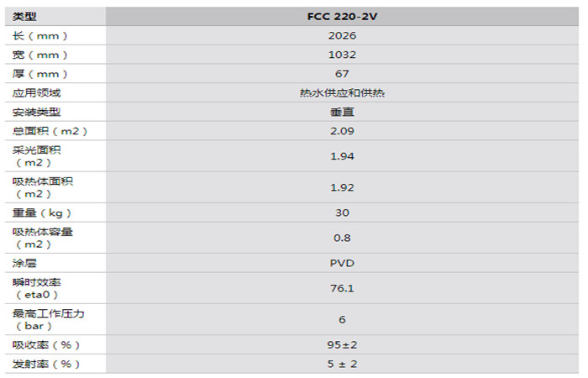Viewport: 588px width, 378px height.
Task: Click the width value 1032
Action: point(342,55)
